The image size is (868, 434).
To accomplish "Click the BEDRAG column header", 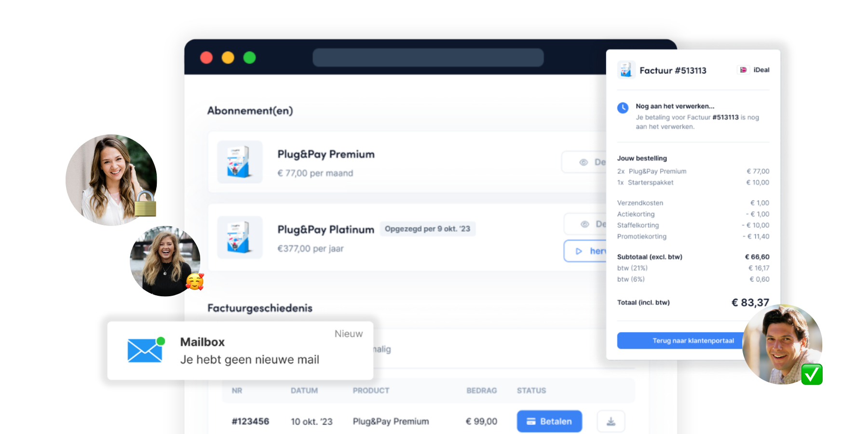I will click(482, 391).
